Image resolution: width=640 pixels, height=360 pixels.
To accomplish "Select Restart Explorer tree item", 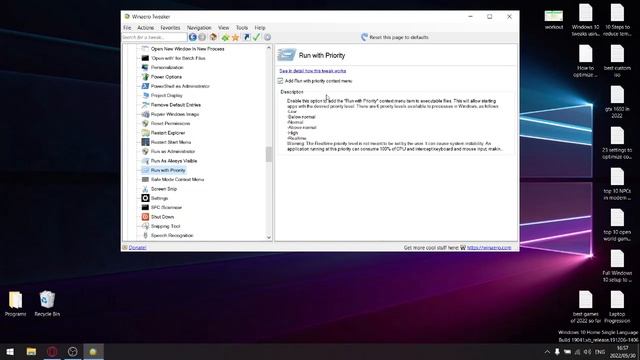I will pos(168,133).
